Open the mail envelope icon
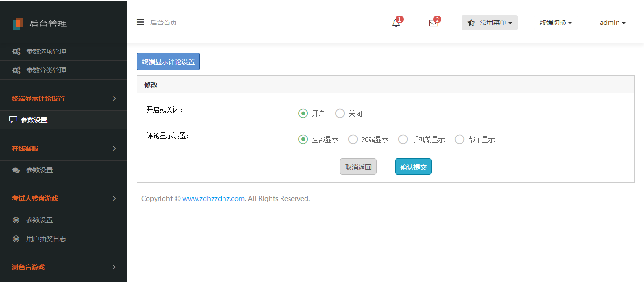The width and height of the screenshot is (644, 283). pos(433,23)
